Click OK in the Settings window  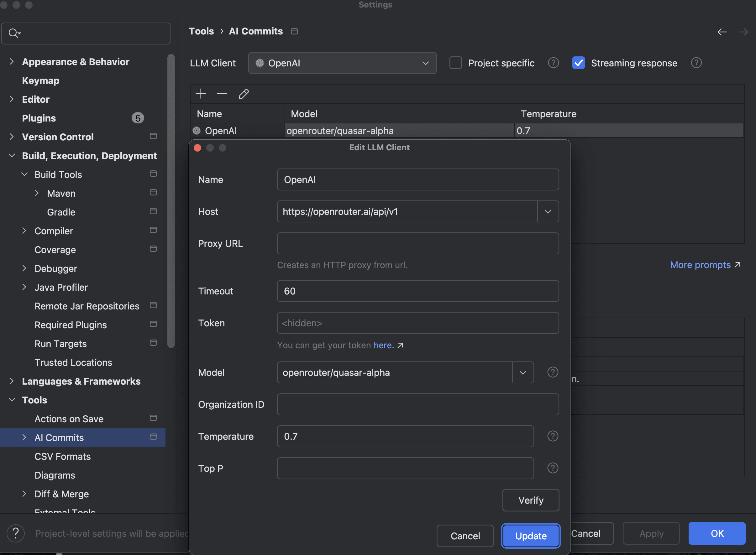click(x=717, y=533)
